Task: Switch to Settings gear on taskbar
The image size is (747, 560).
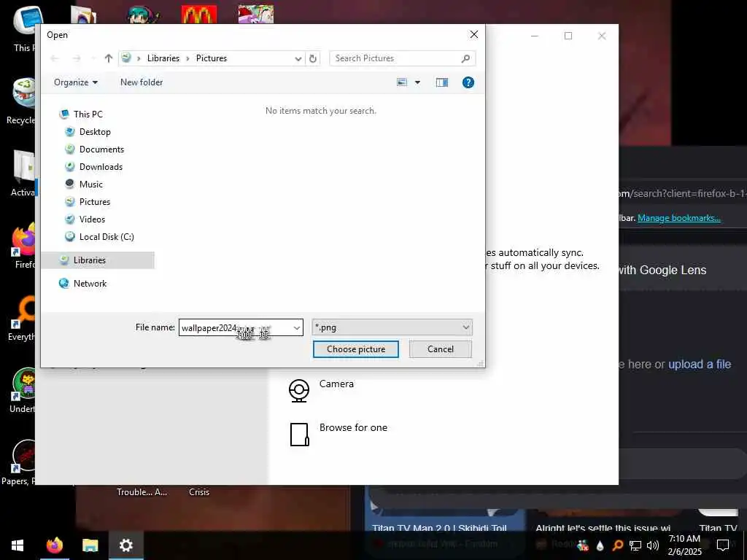Action: (125, 545)
